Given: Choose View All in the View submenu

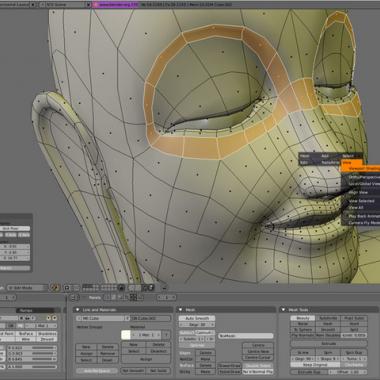Looking at the screenshot, I should click(x=356, y=207).
